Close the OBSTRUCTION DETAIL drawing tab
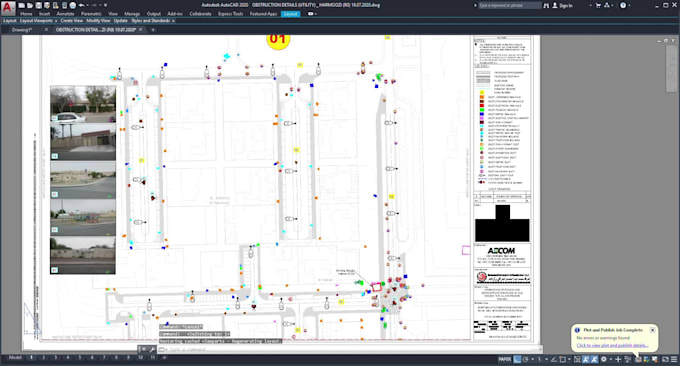 point(141,30)
